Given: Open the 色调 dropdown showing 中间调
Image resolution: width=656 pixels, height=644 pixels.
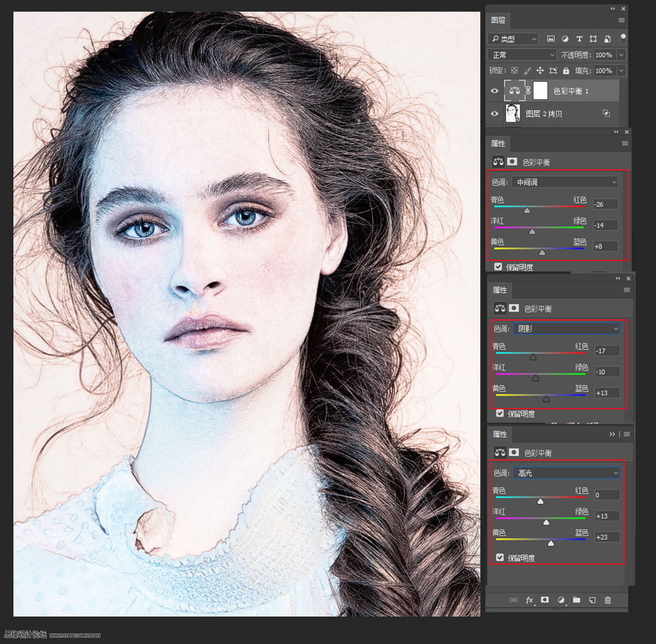Looking at the screenshot, I should point(565,182).
